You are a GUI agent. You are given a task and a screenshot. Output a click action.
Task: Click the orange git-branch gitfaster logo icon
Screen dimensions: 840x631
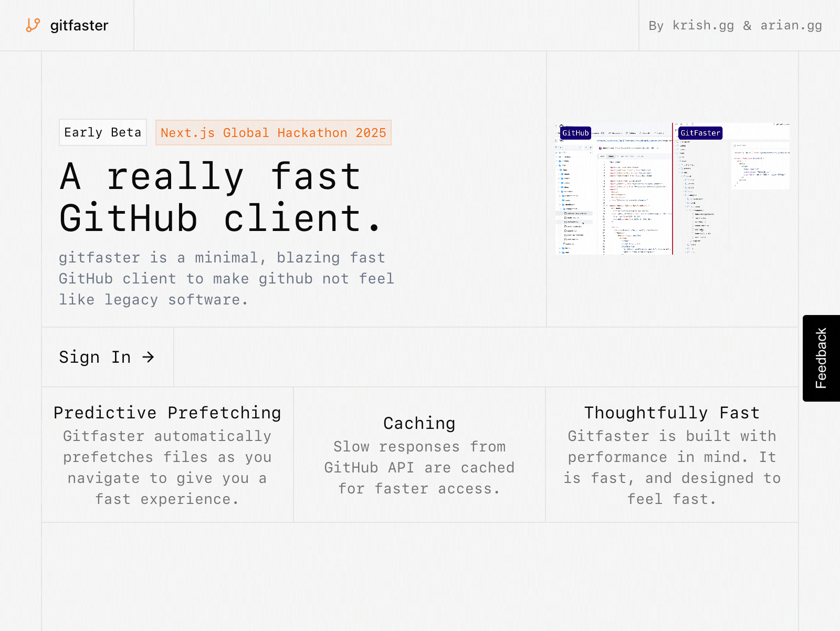[31, 25]
